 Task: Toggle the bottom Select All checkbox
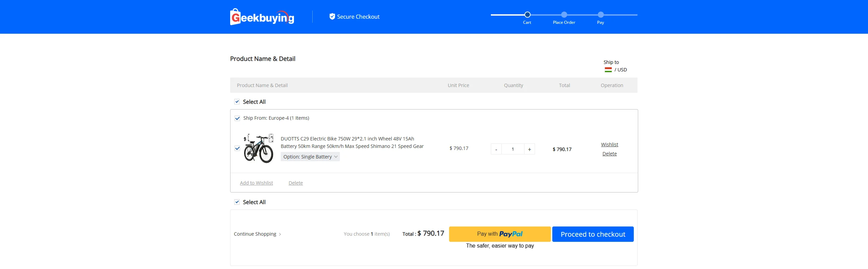point(237,202)
